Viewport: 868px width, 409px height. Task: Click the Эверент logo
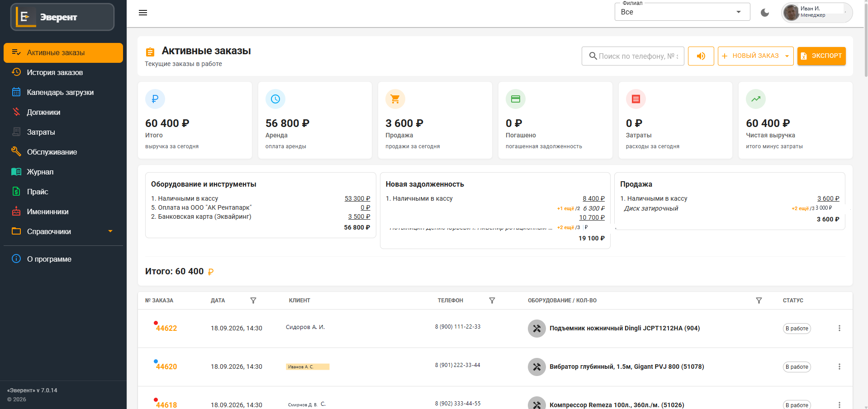[62, 17]
